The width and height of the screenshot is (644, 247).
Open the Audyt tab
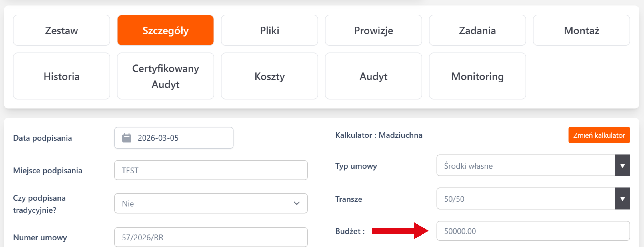pos(373,76)
